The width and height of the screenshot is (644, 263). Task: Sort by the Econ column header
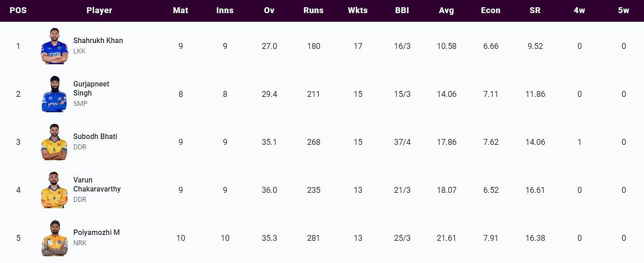491,10
